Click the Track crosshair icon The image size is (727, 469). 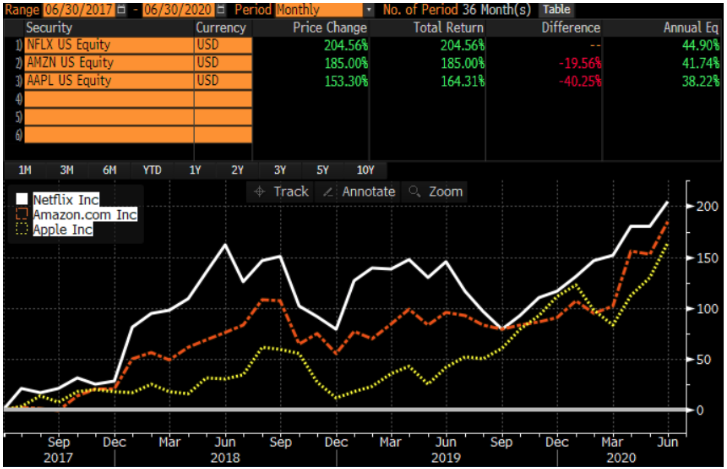click(x=259, y=191)
